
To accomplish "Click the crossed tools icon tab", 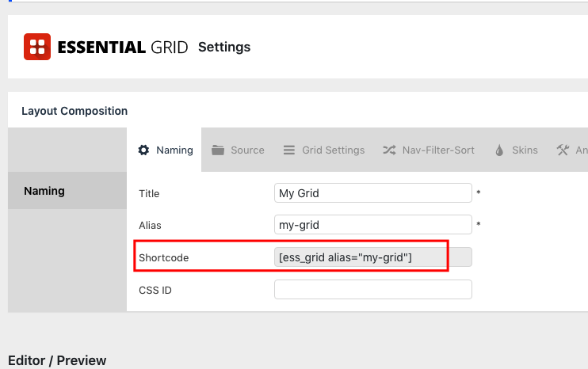I will pyautogui.click(x=563, y=150).
